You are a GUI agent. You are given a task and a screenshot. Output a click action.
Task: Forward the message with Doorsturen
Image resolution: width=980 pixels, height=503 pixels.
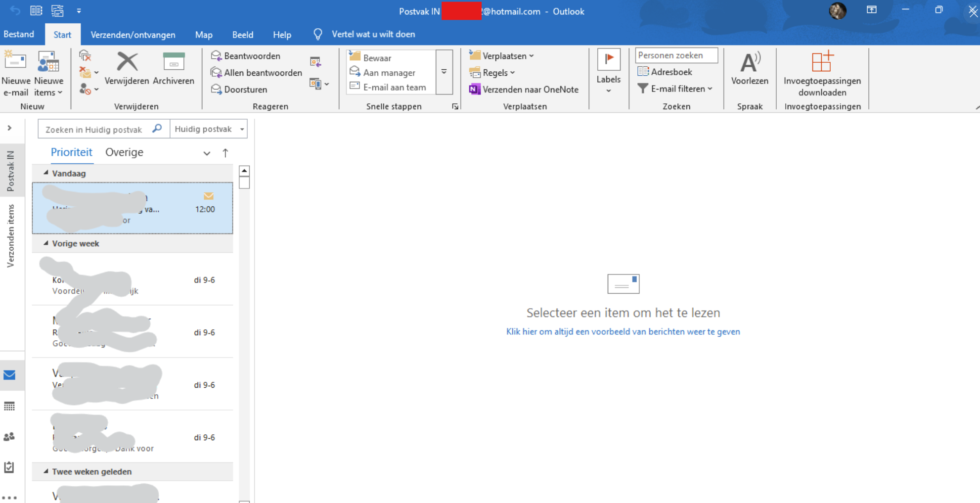239,90
